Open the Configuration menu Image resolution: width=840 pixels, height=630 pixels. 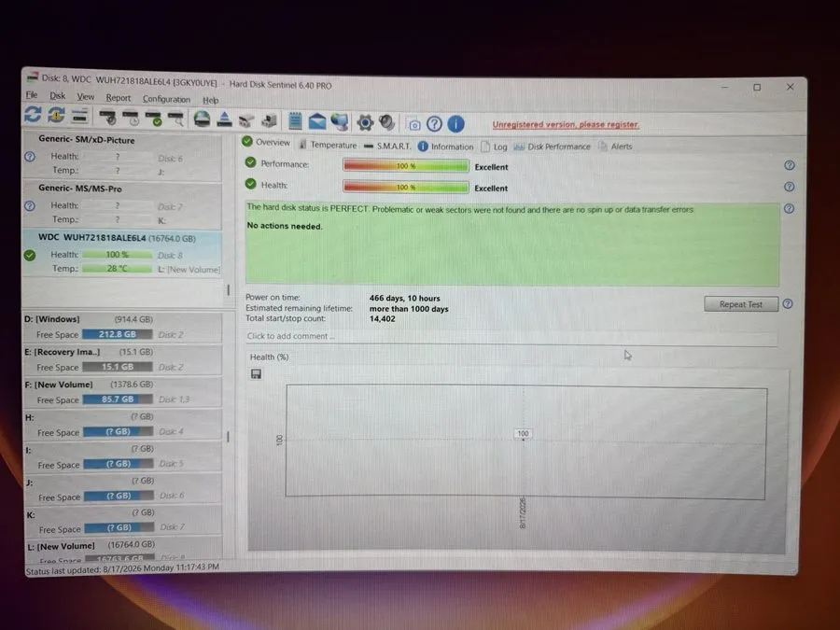tap(166, 99)
